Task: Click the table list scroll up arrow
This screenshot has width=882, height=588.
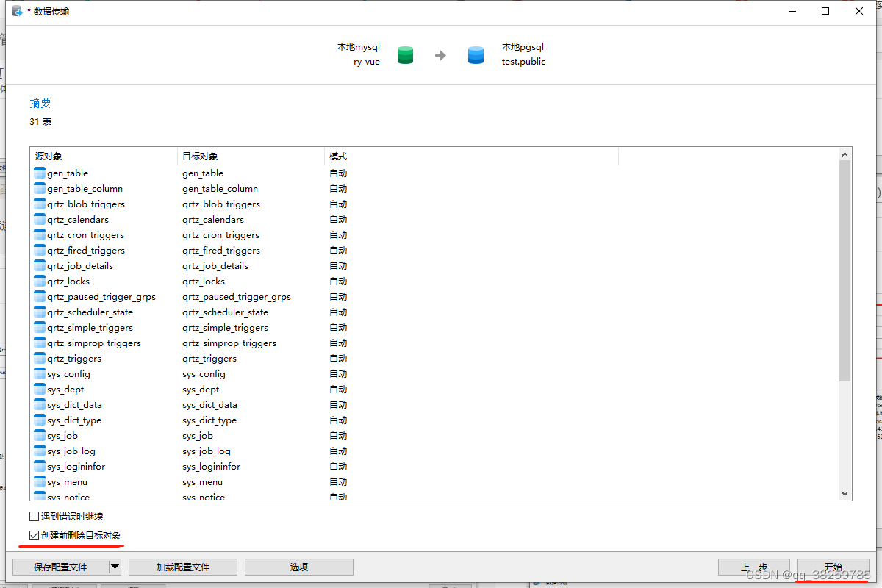Action: (x=845, y=154)
